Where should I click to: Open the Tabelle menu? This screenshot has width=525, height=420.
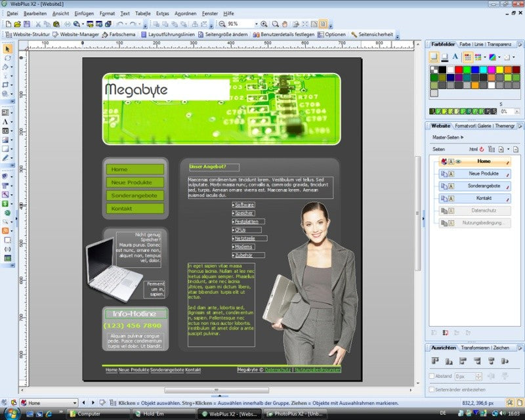pyautogui.click(x=142, y=13)
